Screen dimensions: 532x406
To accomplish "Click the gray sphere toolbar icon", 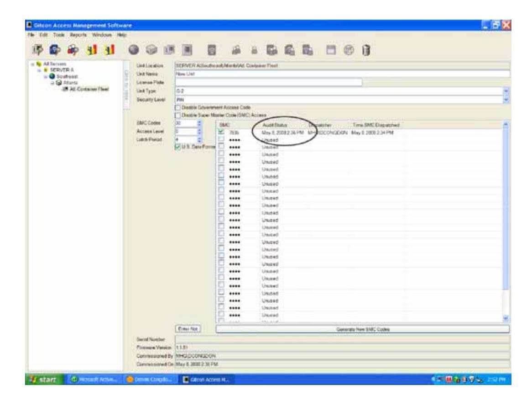I will tap(133, 50).
